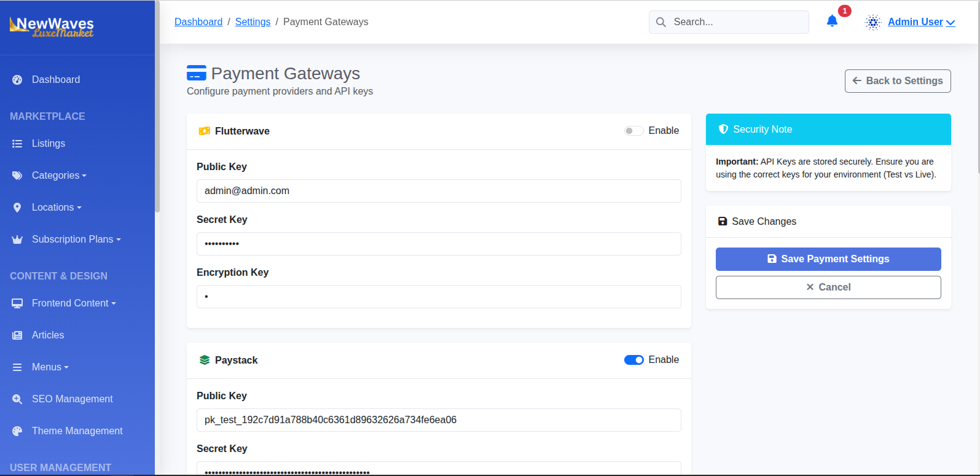Click the Flutterwave Public Key field
The width and height of the screenshot is (980, 476).
point(439,191)
